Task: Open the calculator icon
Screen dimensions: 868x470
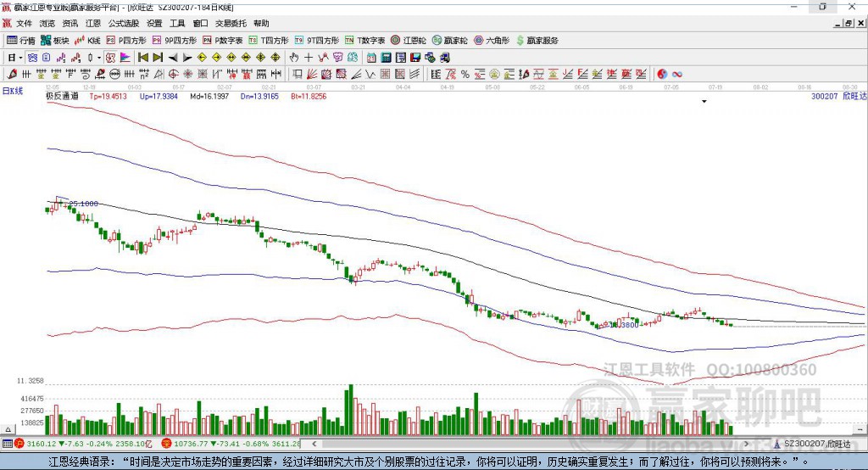Action: coord(386,58)
